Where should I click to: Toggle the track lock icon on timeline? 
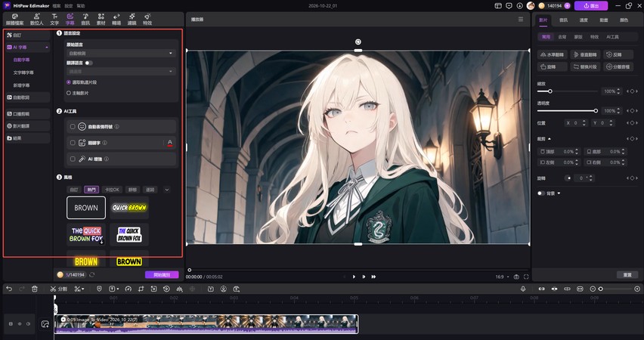(11, 324)
